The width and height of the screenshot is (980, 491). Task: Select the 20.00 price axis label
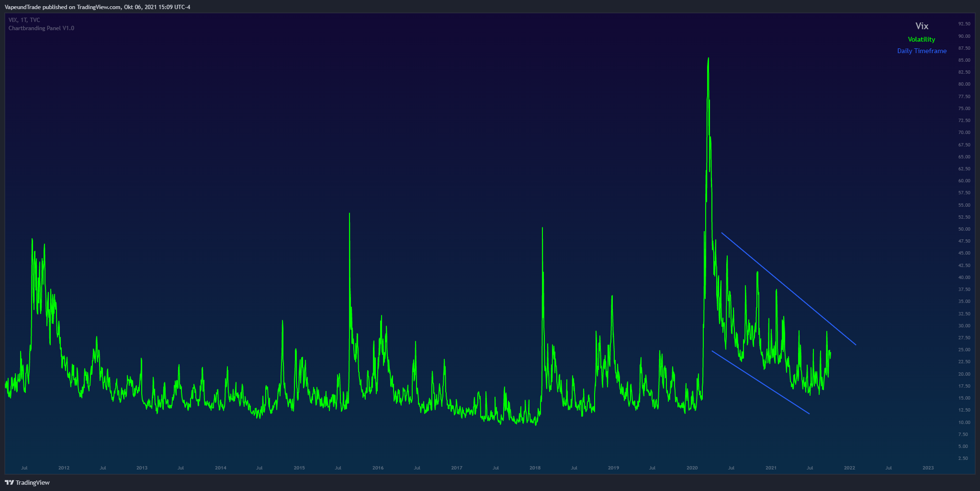click(x=964, y=374)
